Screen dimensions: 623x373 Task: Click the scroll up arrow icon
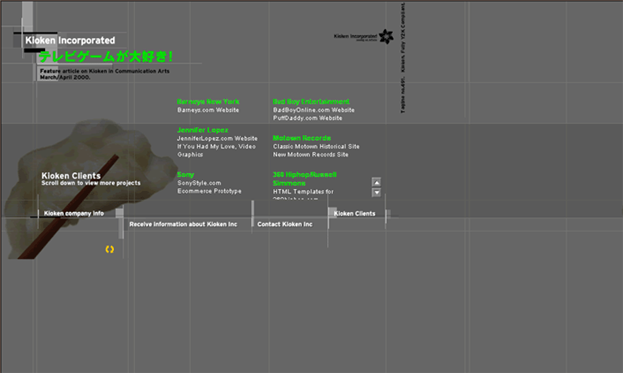pos(376,182)
